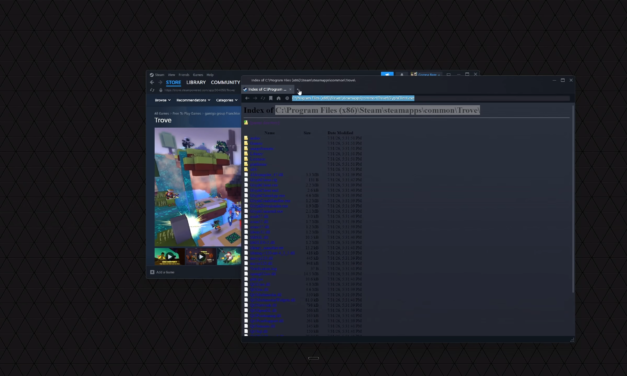Switch to the LIBRARY tab in Steam
This screenshot has width=627, height=376.
[196, 82]
